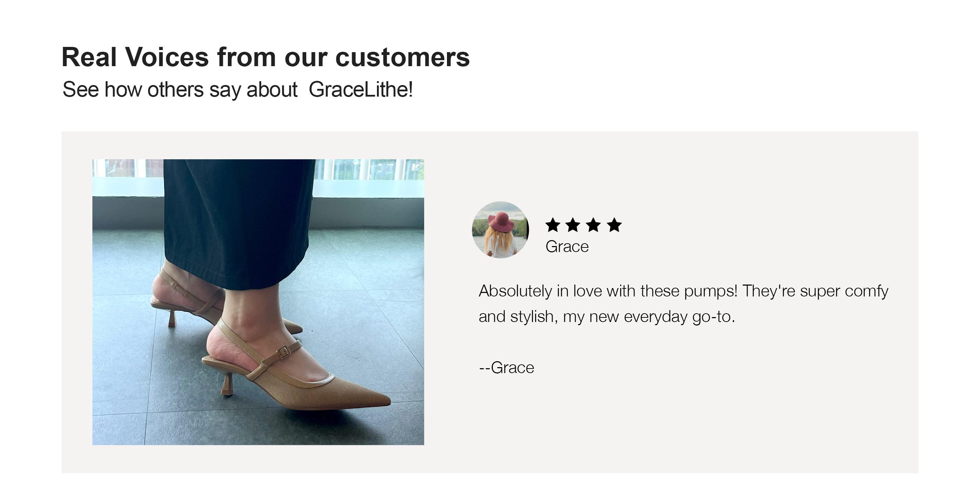This screenshot has height=483, width=980.
Task: Click the first rating star
Action: tap(553, 225)
